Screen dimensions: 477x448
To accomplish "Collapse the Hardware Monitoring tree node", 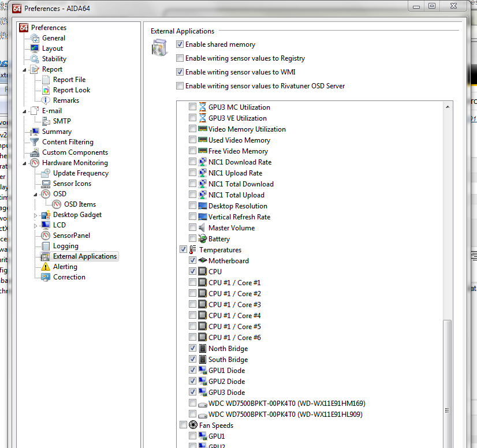I will (25, 163).
